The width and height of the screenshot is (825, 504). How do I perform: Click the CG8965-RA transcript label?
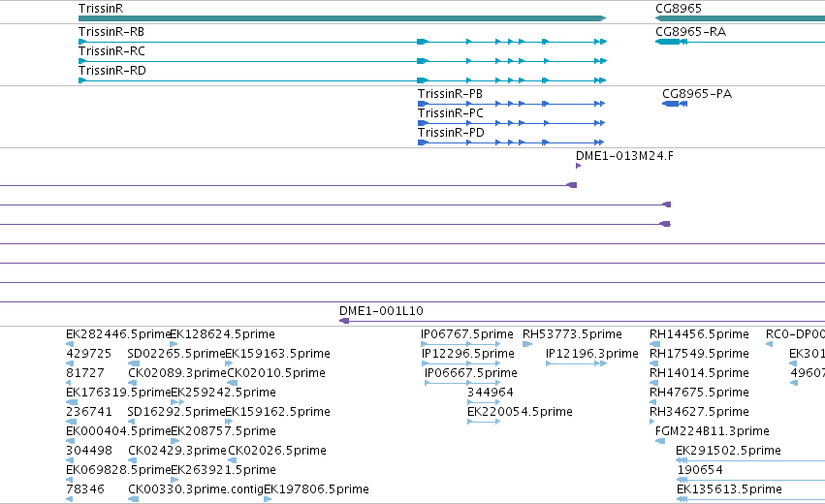pos(690,32)
